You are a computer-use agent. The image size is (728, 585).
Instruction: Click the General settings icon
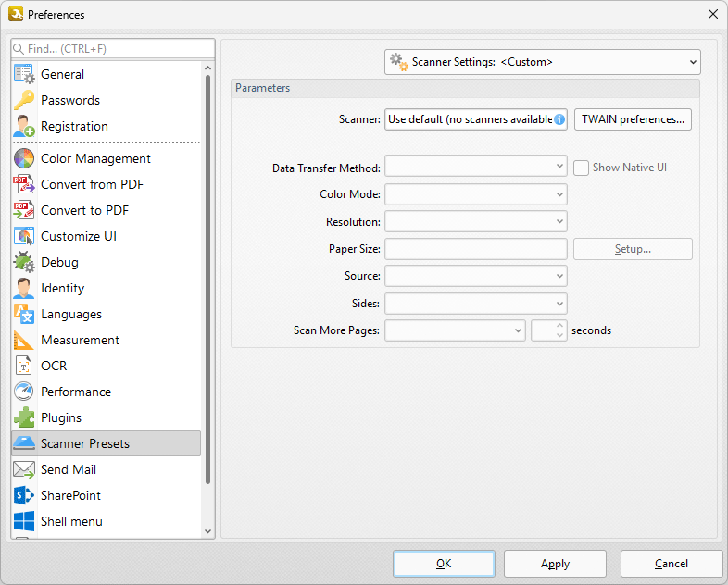click(24, 74)
